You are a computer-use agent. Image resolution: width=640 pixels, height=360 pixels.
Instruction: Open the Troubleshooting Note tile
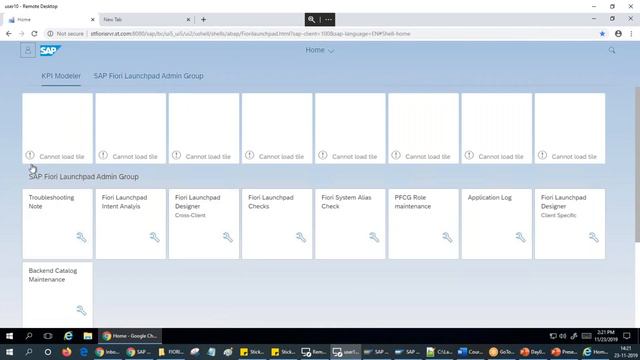(58, 224)
